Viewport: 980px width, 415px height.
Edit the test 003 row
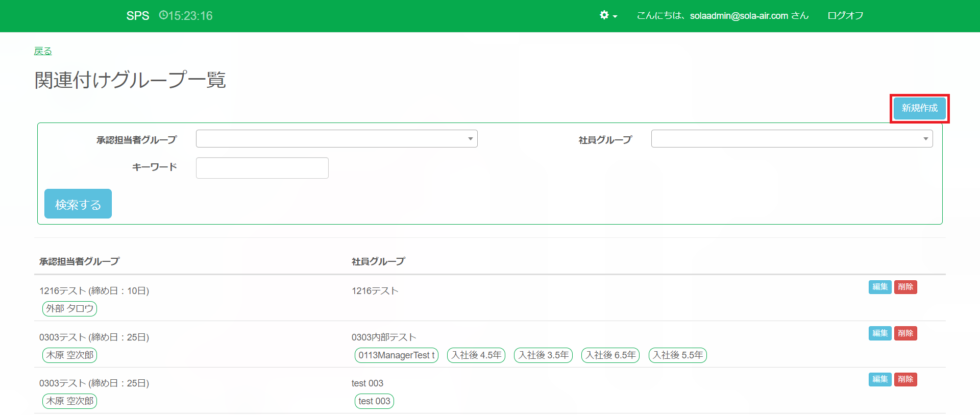click(879, 379)
